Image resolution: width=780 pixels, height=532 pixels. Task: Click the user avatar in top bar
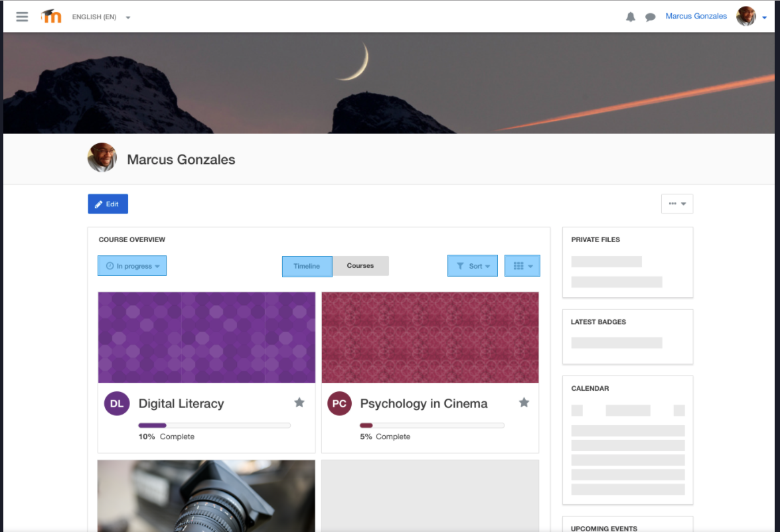coord(745,16)
